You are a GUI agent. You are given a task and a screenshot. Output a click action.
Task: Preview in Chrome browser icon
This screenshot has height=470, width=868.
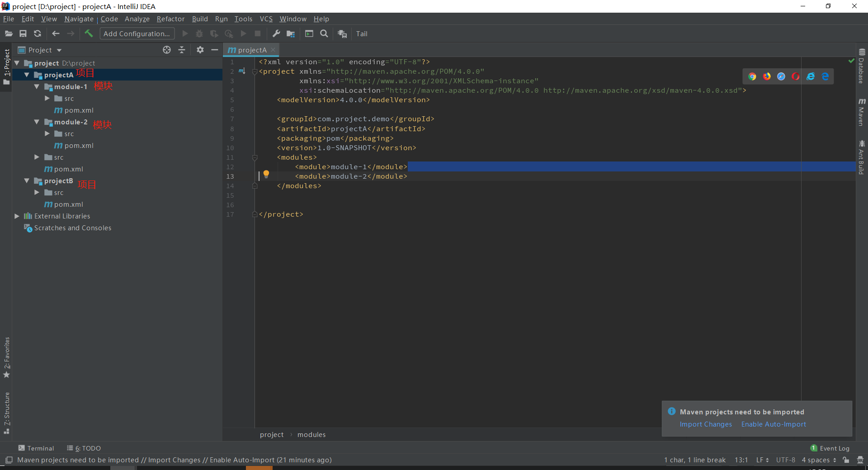coord(752,76)
